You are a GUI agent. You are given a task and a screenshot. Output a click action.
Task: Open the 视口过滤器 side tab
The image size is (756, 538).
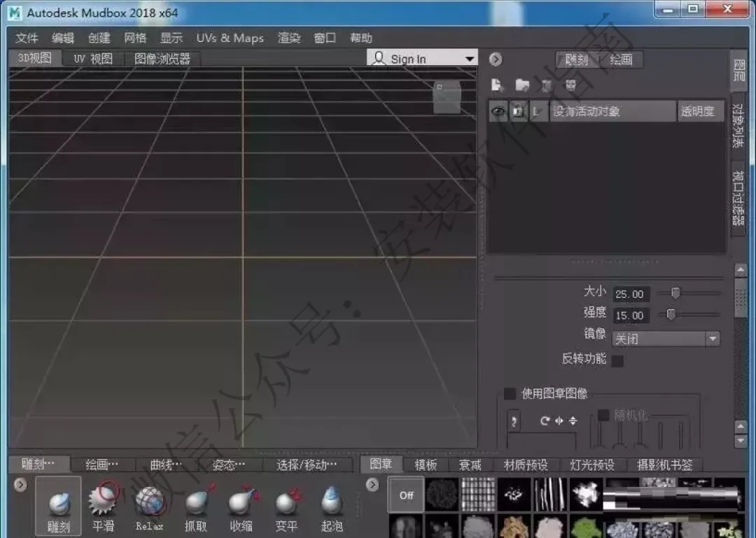pyautogui.click(x=738, y=198)
